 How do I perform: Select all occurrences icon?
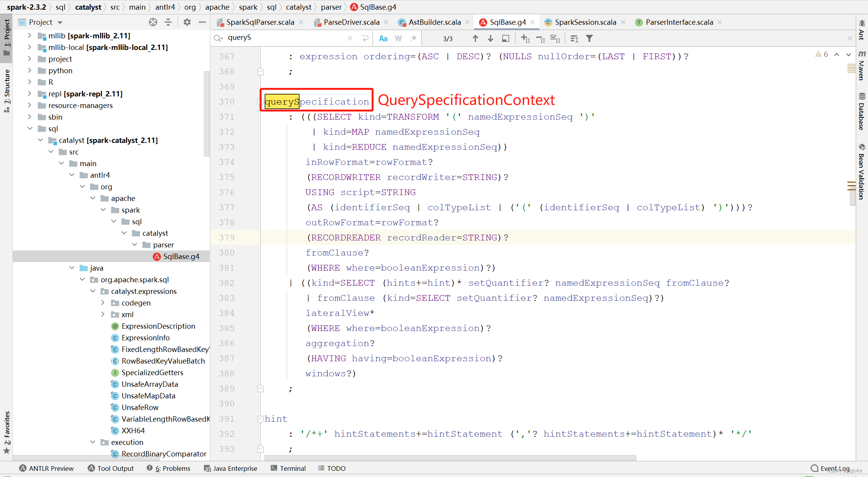556,38
